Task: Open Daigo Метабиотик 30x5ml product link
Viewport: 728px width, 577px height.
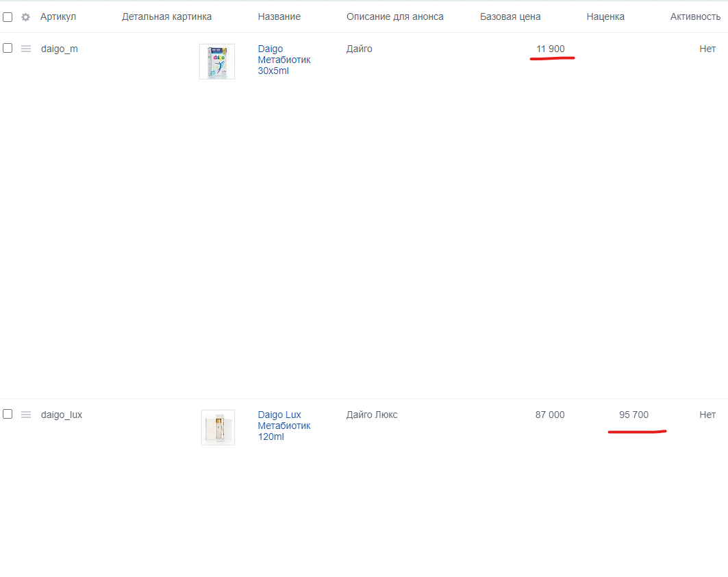Action: (x=284, y=60)
